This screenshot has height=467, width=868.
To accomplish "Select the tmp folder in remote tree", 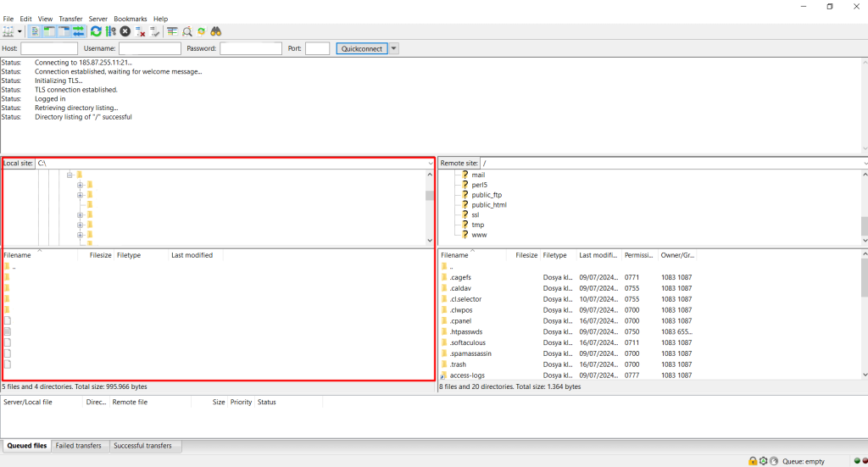I will [x=478, y=225].
